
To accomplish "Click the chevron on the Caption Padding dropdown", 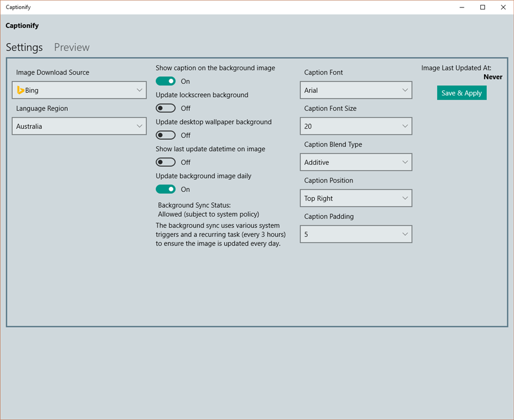I will tap(405, 234).
